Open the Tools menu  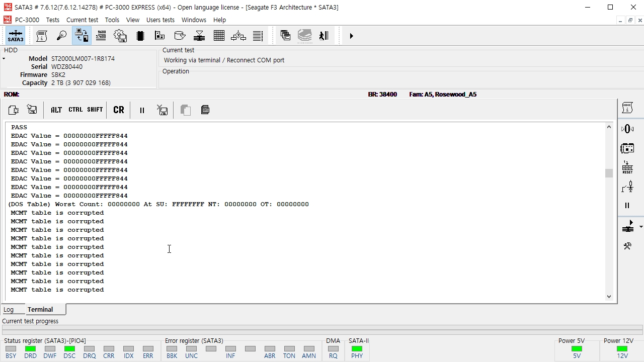(112, 20)
